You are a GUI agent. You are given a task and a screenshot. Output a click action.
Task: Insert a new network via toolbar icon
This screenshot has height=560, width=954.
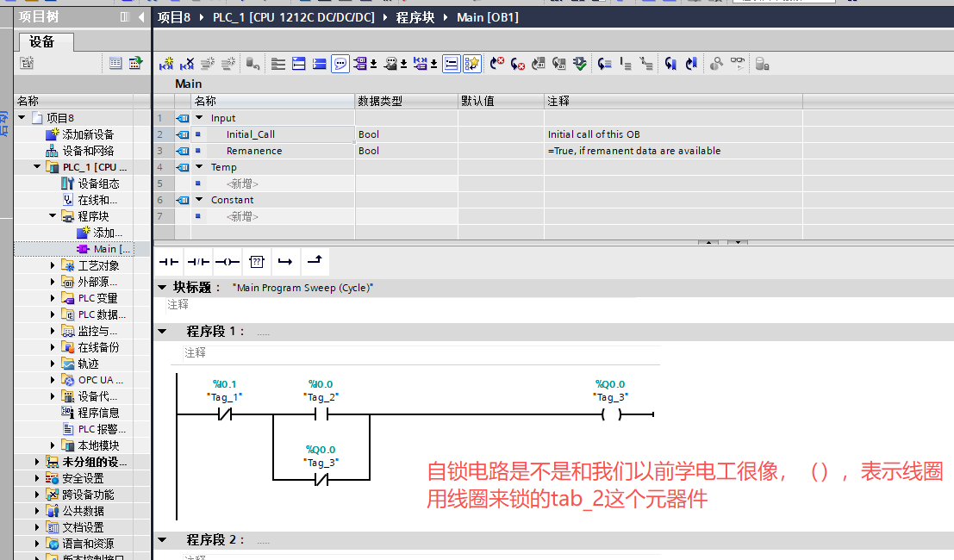click(x=166, y=64)
